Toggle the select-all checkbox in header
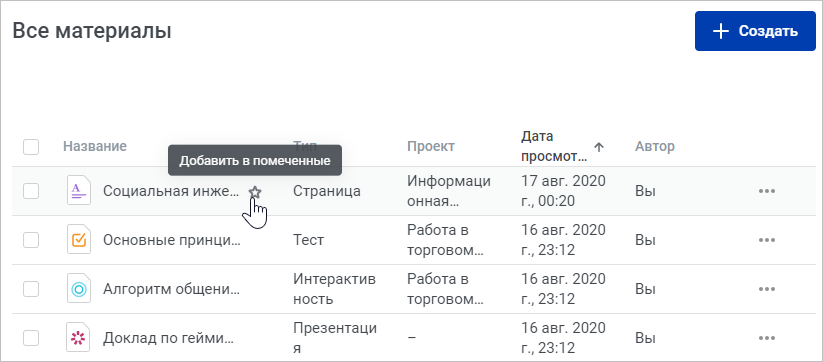The height and width of the screenshot is (362, 823). click(x=31, y=146)
